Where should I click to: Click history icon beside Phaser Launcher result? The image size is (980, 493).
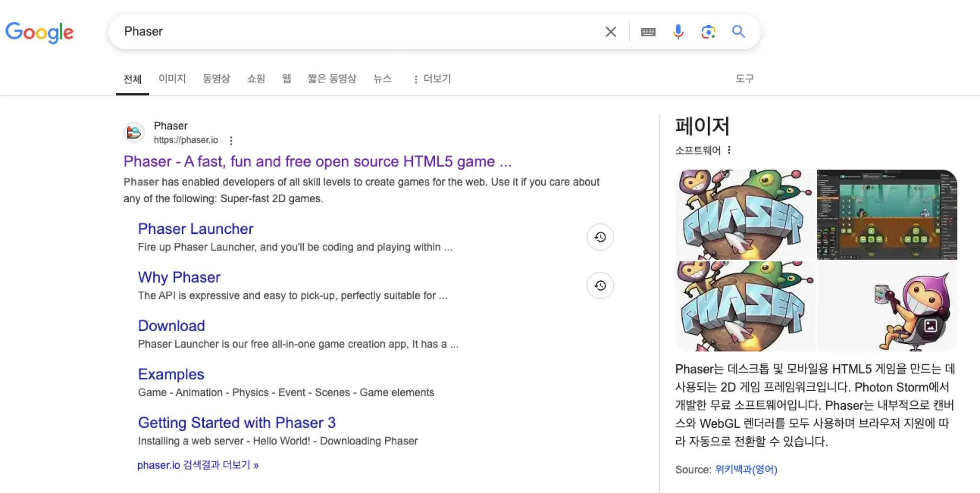[x=600, y=237]
